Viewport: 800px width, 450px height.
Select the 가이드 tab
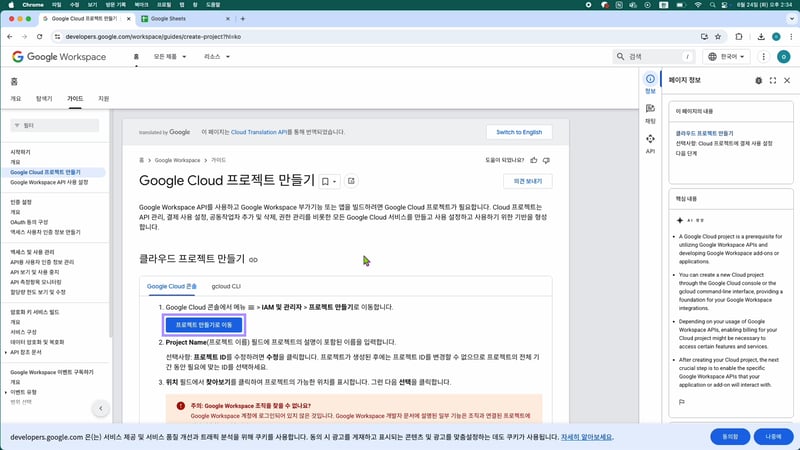coord(75,98)
